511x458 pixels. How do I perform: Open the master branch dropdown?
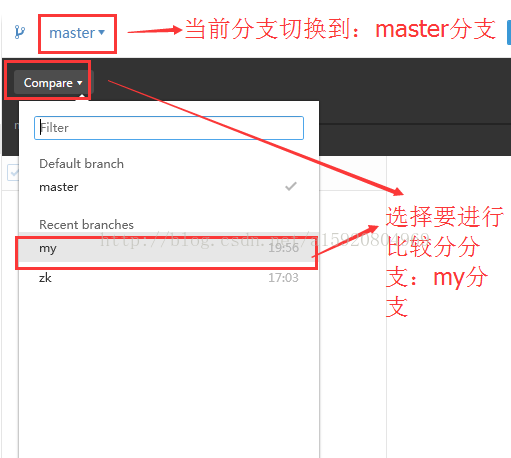pyautogui.click(x=77, y=33)
